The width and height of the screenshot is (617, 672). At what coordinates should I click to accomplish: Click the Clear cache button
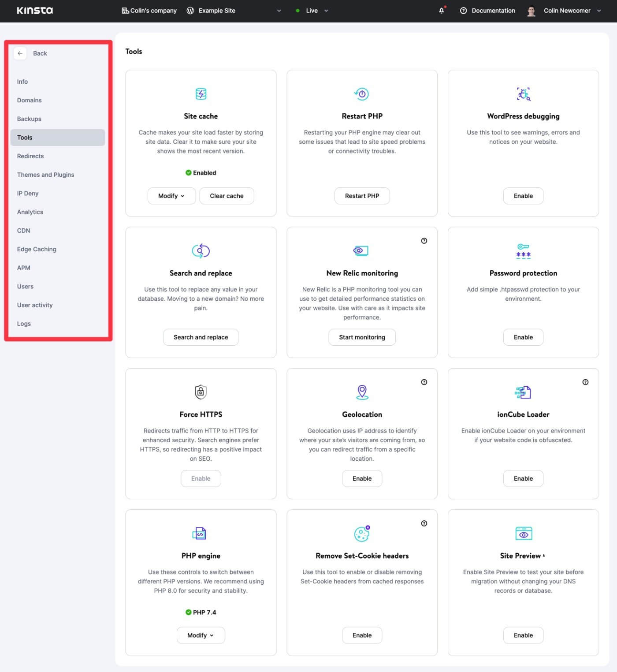(227, 196)
